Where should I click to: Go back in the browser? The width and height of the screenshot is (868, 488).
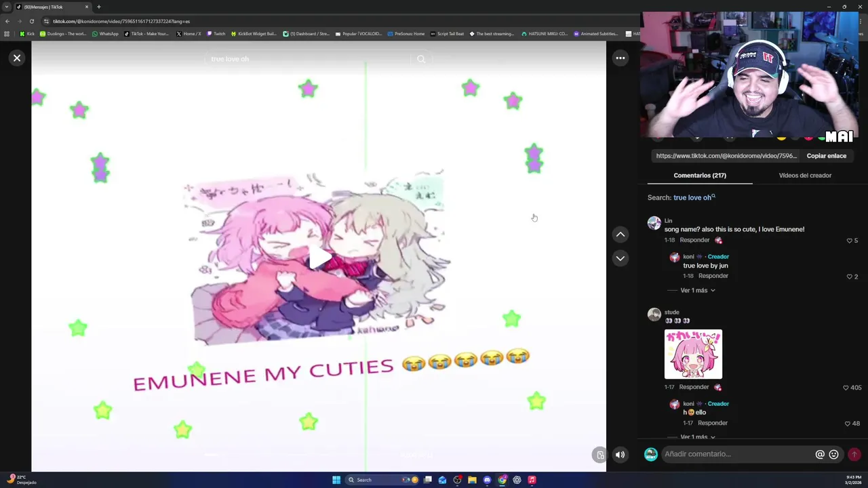[7, 21]
